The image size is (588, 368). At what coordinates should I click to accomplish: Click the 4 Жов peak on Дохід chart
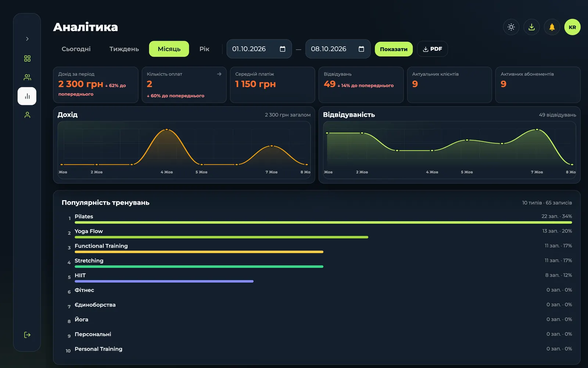click(x=166, y=130)
